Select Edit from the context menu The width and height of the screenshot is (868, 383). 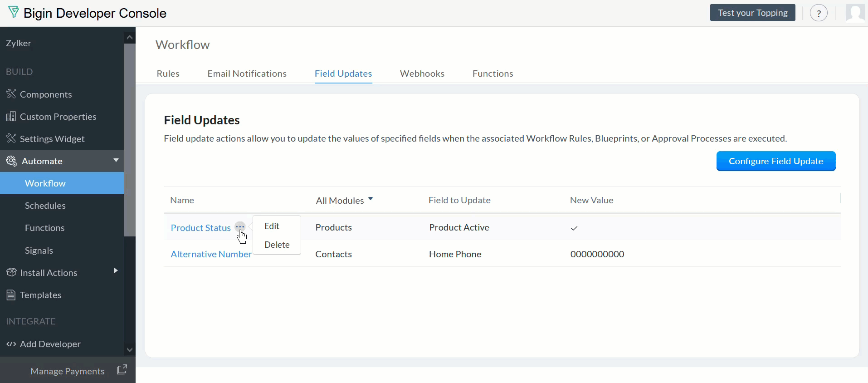(272, 226)
